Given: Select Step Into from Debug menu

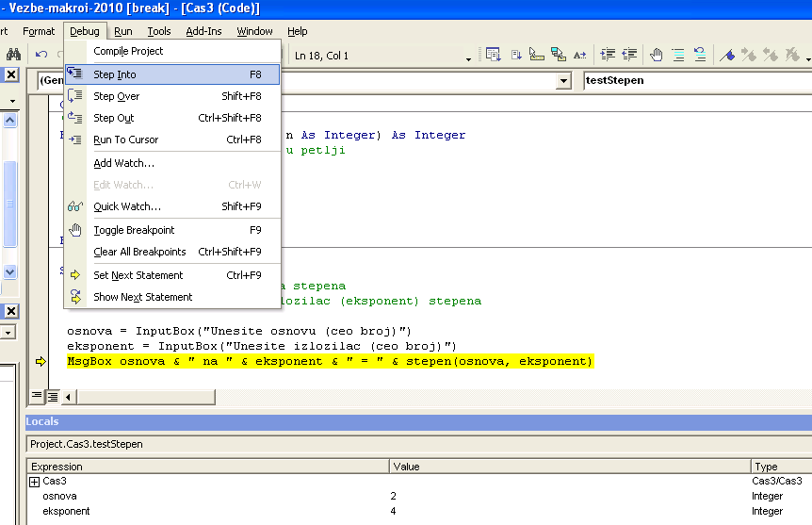Looking at the screenshot, I should click(x=115, y=74).
